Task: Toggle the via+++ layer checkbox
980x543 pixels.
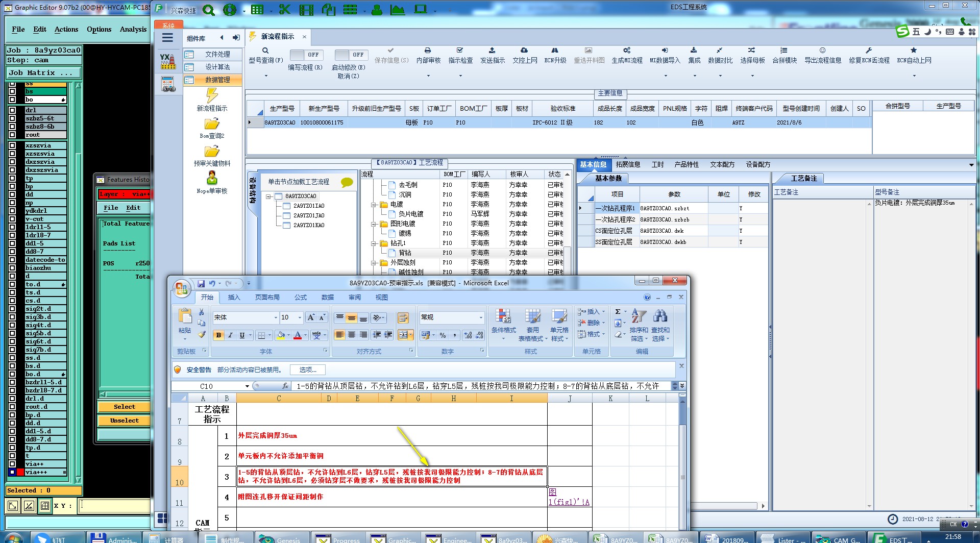Action: (12, 472)
